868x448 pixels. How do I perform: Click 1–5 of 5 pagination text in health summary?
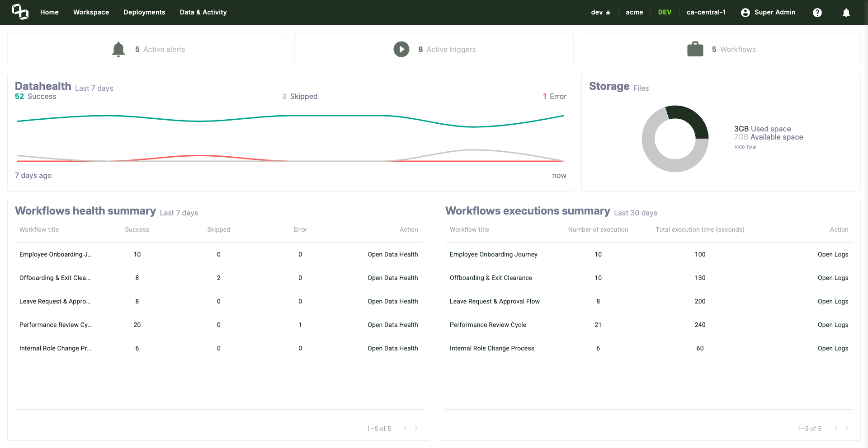pyautogui.click(x=379, y=429)
